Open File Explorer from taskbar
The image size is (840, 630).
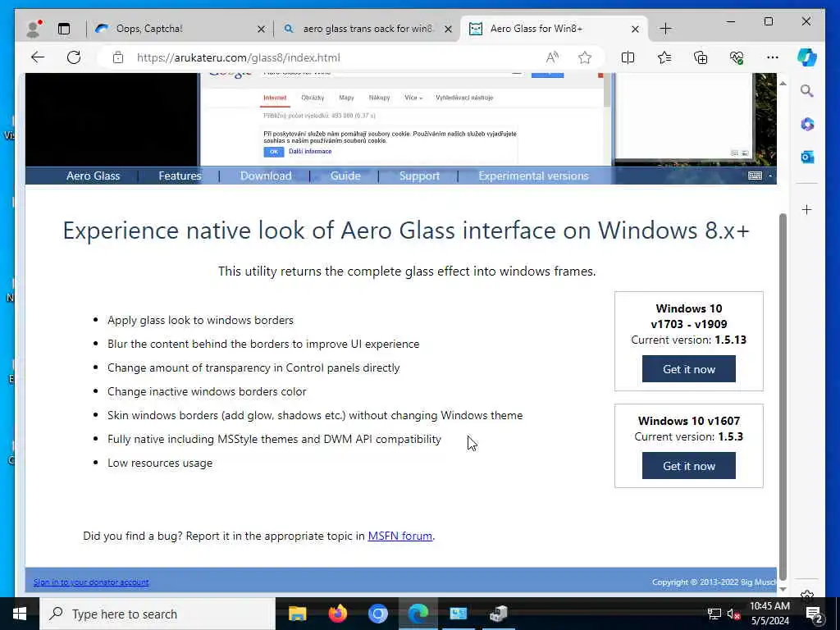pyautogui.click(x=297, y=614)
